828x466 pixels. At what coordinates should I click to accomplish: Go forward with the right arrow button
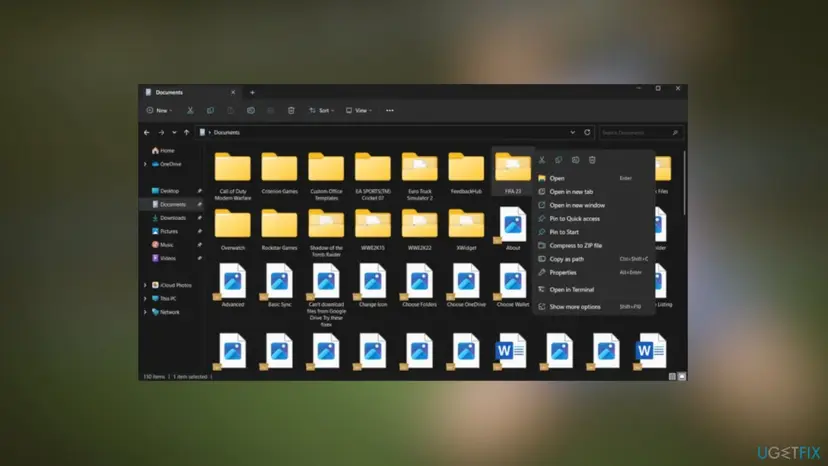pos(161,133)
